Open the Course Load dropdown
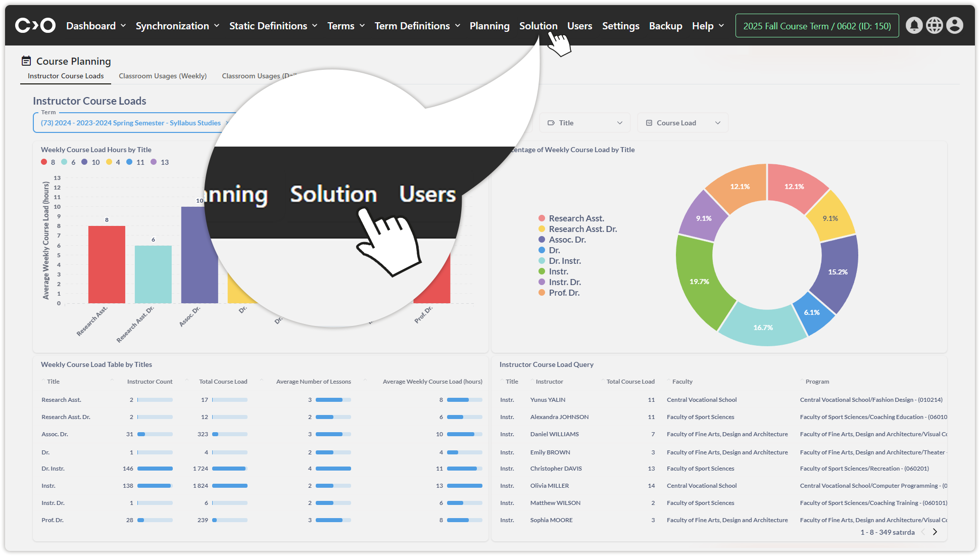 (682, 123)
